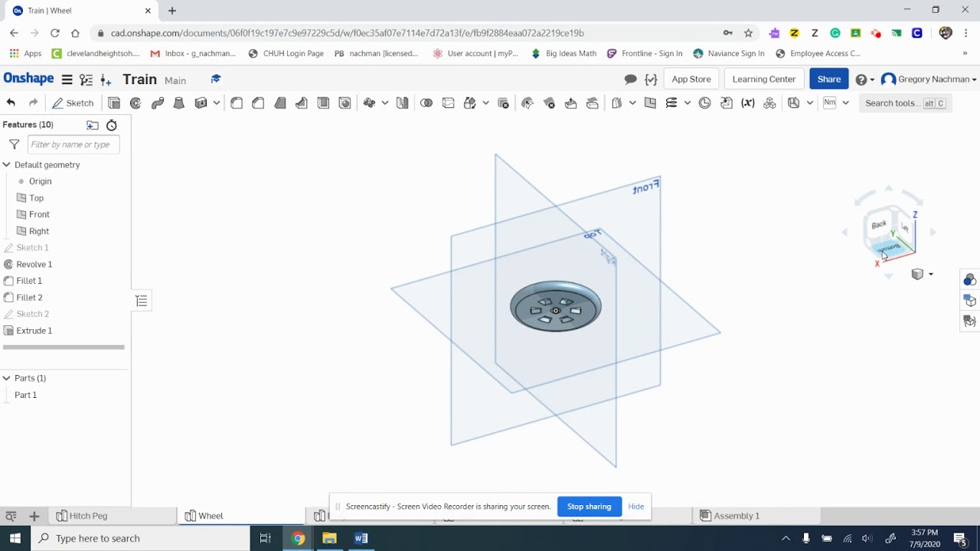The image size is (980, 551).
Task: Open the versions and history icon
Action: coord(87,80)
